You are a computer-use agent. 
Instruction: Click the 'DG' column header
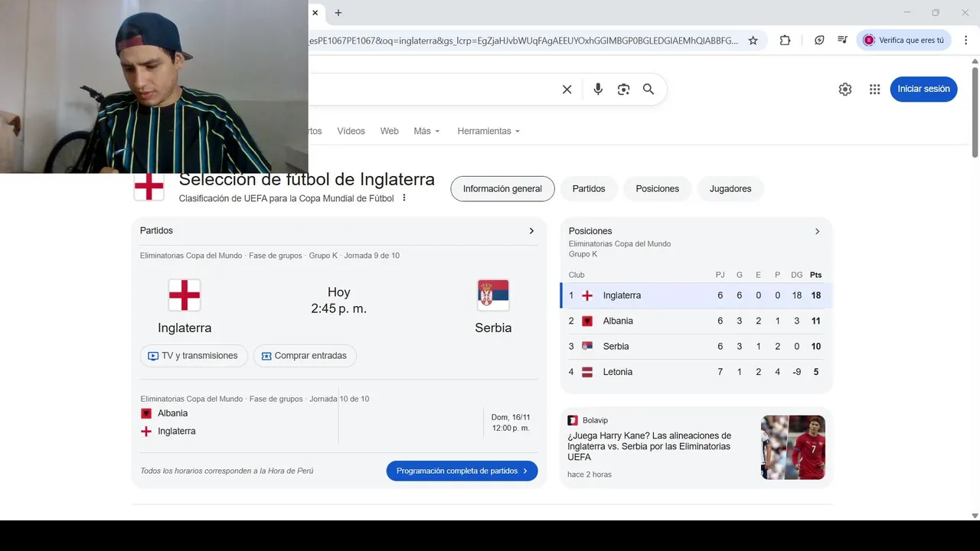(797, 275)
